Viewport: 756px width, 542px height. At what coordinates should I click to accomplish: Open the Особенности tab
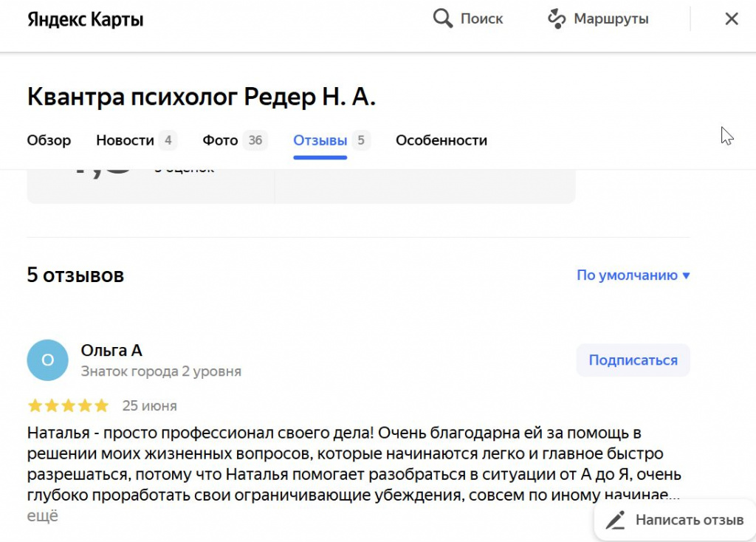click(x=441, y=140)
